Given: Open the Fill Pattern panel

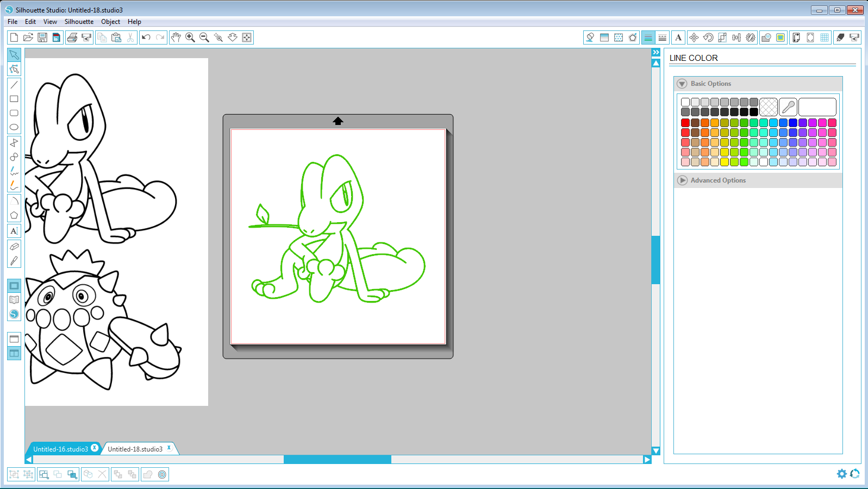Looking at the screenshot, I should (619, 37).
